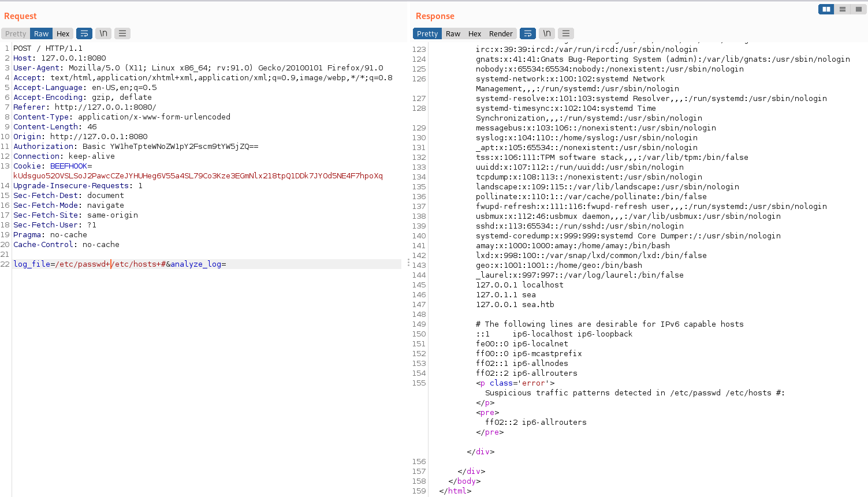
Task: Click 'Suspicious traffic patterns detected' message
Action: pos(635,393)
